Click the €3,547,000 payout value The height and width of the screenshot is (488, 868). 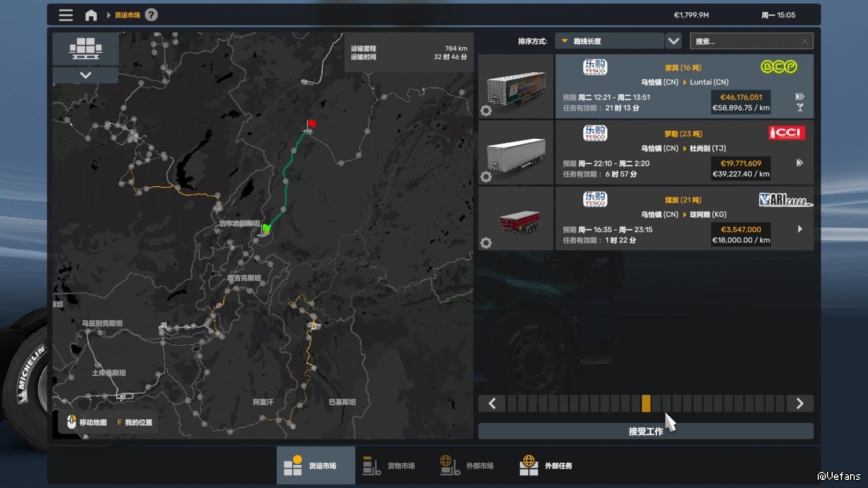[x=741, y=230]
